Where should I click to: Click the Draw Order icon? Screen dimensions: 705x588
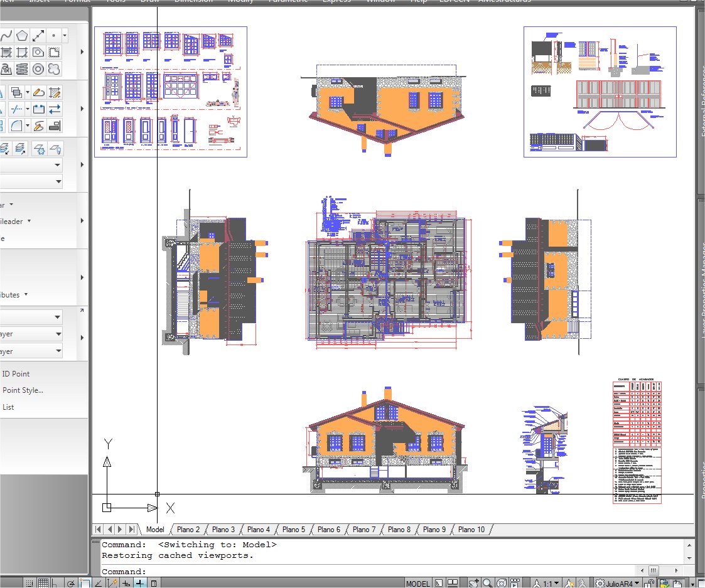click(16, 93)
